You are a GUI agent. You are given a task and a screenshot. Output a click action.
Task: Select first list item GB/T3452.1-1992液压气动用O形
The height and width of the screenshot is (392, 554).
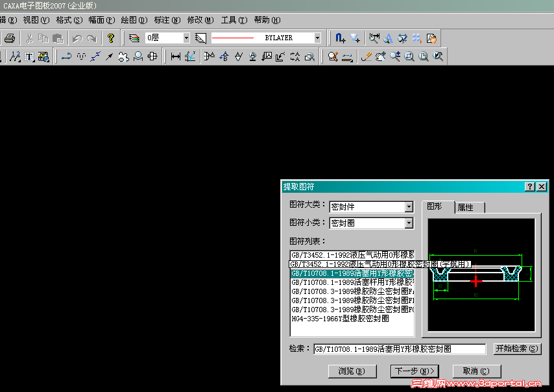pyautogui.click(x=352, y=255)
